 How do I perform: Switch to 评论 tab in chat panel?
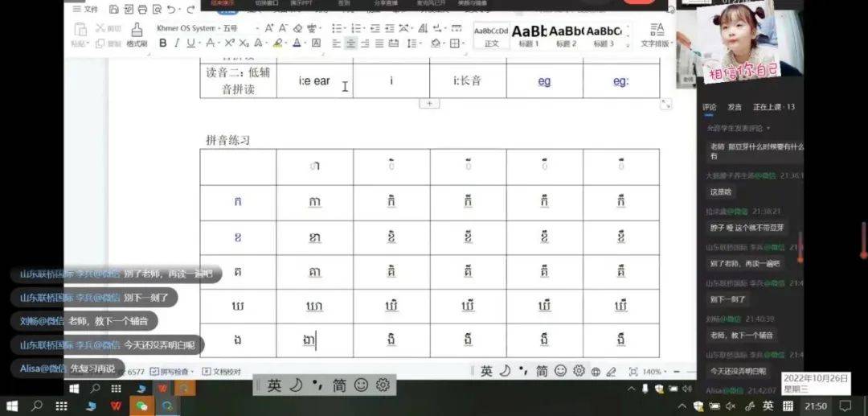[709, 107]
